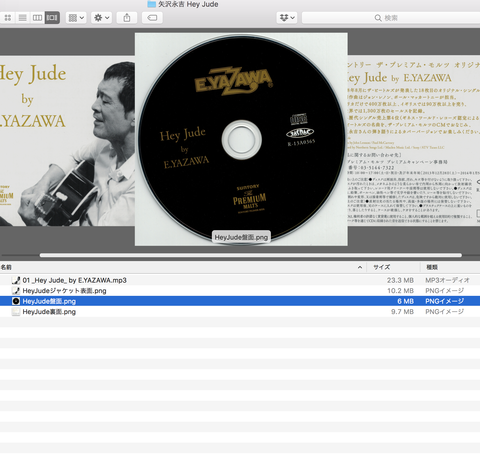480x457 pixels.
Task: Click the HeyJude盤面.png disc file icon
Action: tap(16, 301)
